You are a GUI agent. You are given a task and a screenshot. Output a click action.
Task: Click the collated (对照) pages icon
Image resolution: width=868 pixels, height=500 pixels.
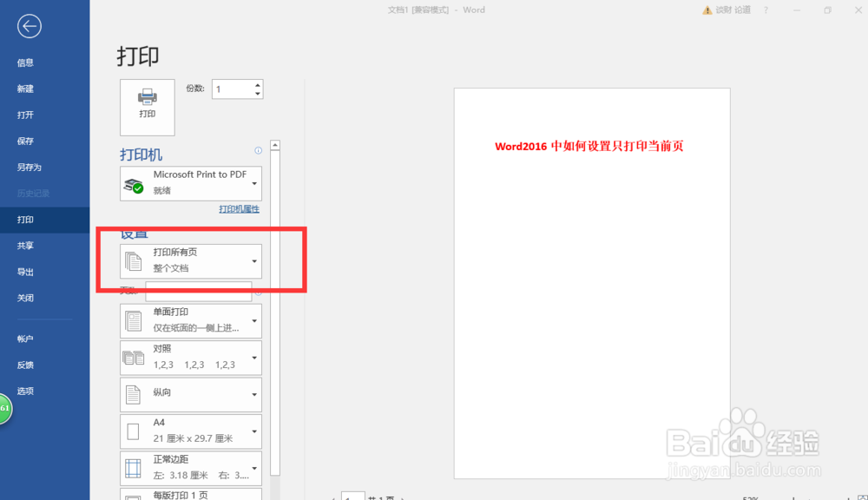134,358
